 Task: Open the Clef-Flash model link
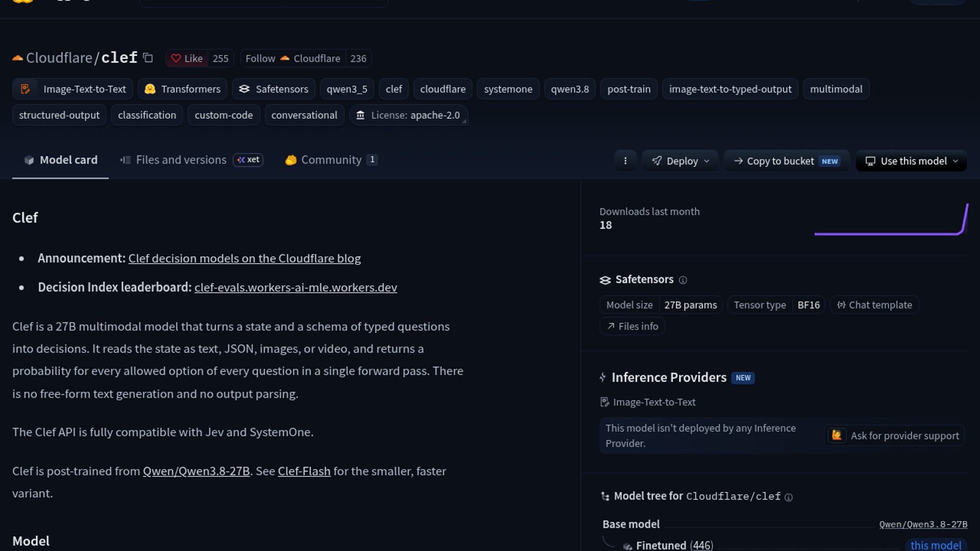[304, 471]
